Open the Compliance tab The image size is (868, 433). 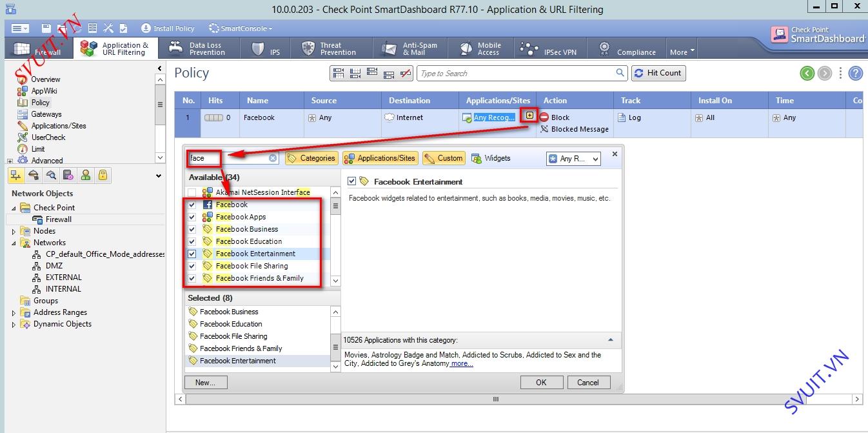click(x=627, y=49)
